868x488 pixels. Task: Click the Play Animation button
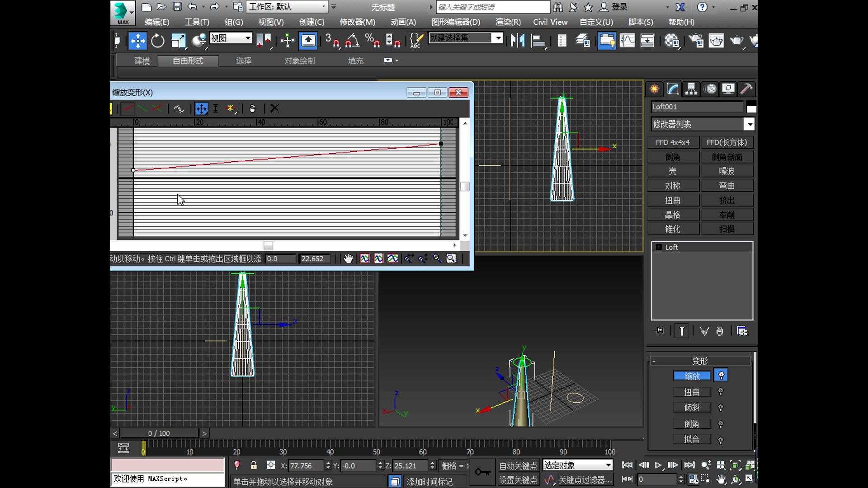point(658,465)
